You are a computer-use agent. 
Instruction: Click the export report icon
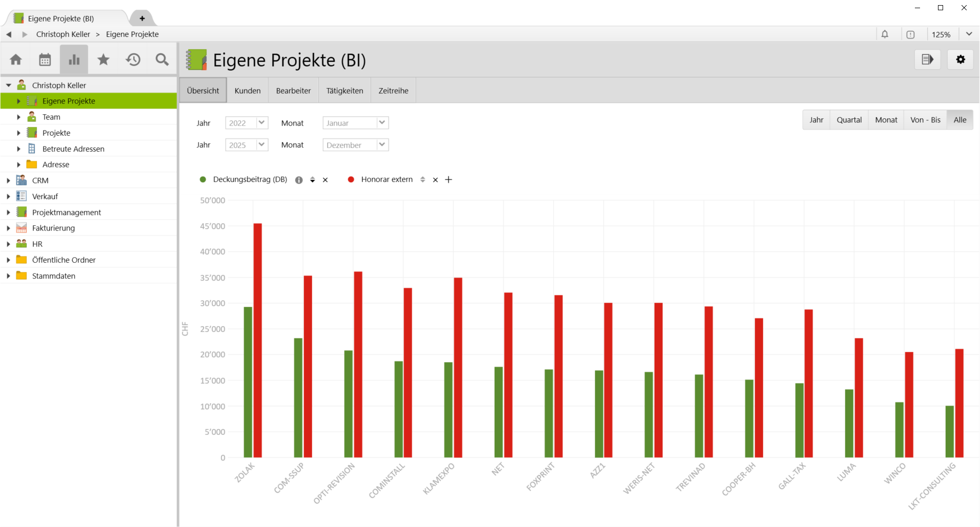[928, 59]
